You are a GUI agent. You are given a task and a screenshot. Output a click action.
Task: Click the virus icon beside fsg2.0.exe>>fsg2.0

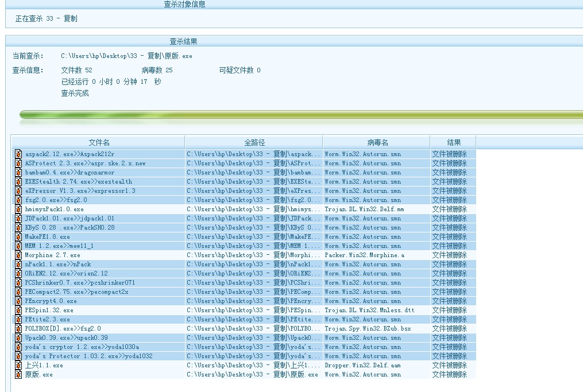(x=18, y=200)
